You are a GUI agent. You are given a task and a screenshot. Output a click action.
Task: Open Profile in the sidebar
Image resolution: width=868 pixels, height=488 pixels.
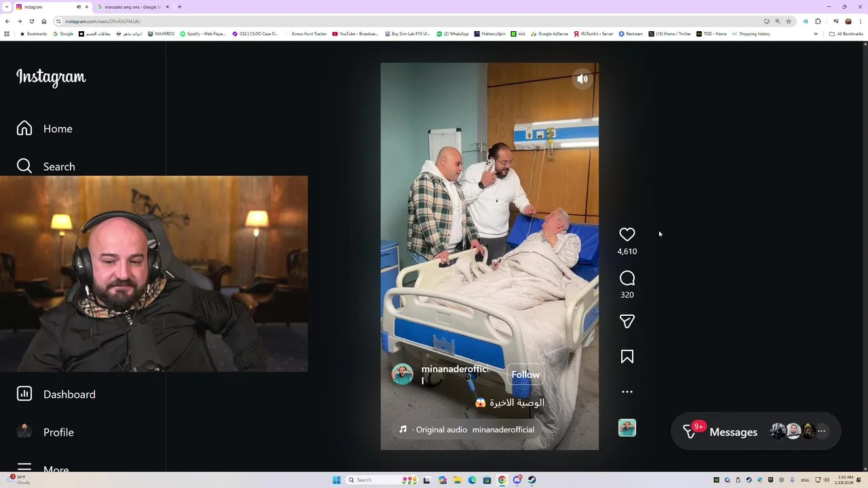[45, 432]
